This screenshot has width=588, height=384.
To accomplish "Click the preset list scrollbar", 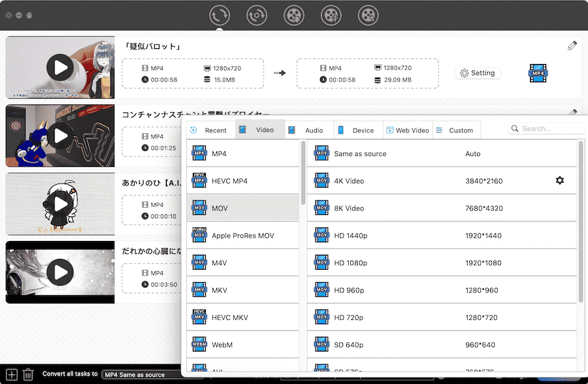I will pyautogui.click(x=581, y=221).
